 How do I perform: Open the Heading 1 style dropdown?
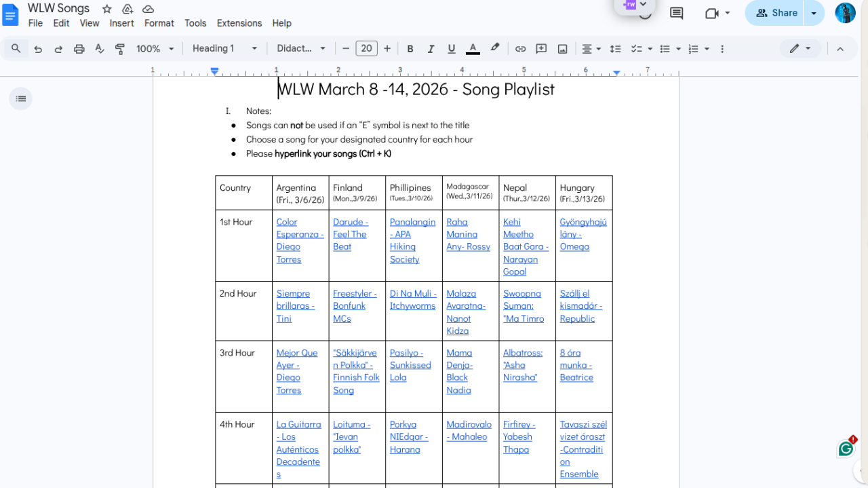225,49
